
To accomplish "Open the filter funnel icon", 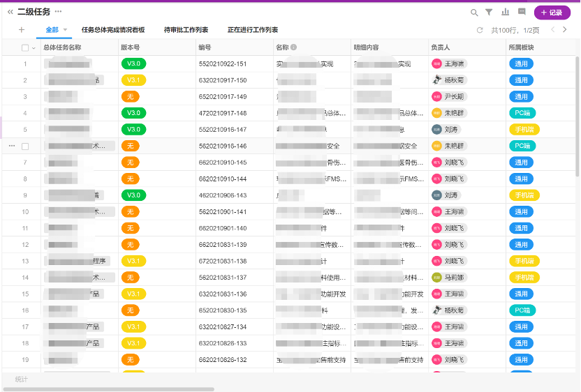I will coord(489,13).
